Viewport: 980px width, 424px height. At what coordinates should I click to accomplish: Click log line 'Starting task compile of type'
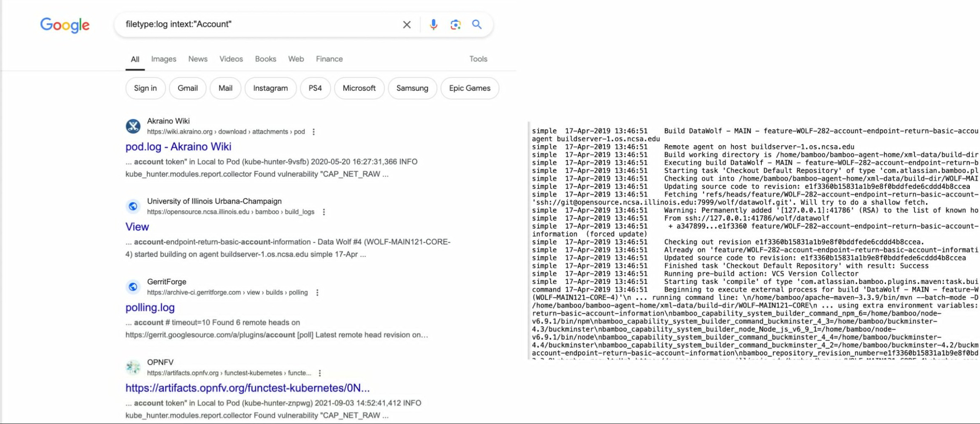tap(755, 281)
